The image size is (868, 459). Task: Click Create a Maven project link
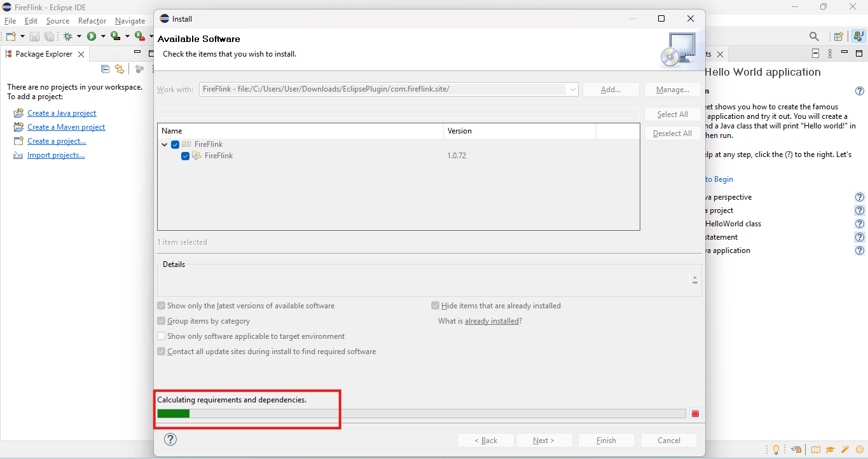point(66,127)
